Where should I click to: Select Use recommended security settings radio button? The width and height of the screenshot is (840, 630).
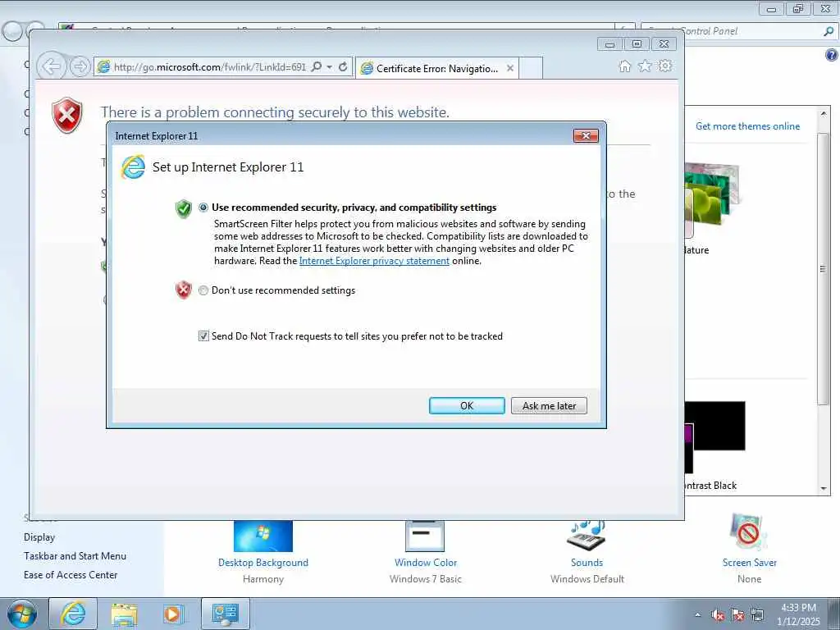(x=203, y=208)
